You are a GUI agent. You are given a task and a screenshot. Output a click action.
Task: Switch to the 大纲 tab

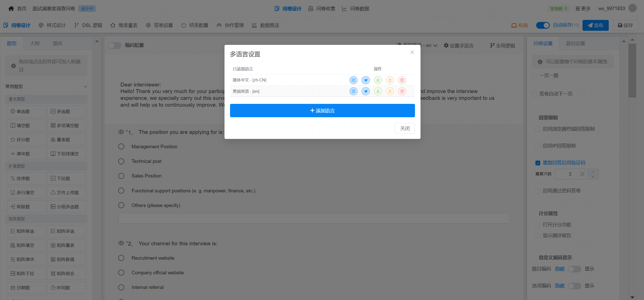[x=35, y=43]
